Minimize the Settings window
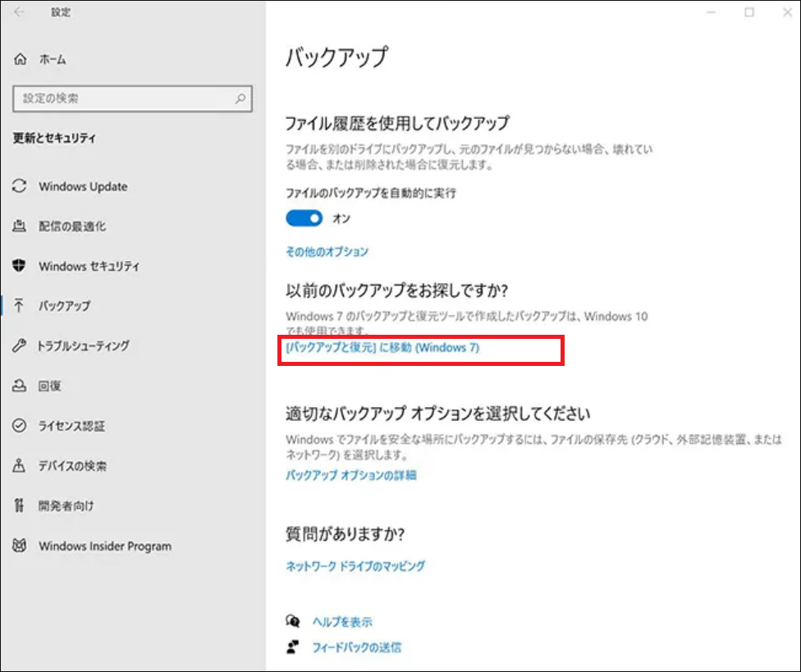The width and height of the screenshot is (801, 672). (x=711, y=12)
